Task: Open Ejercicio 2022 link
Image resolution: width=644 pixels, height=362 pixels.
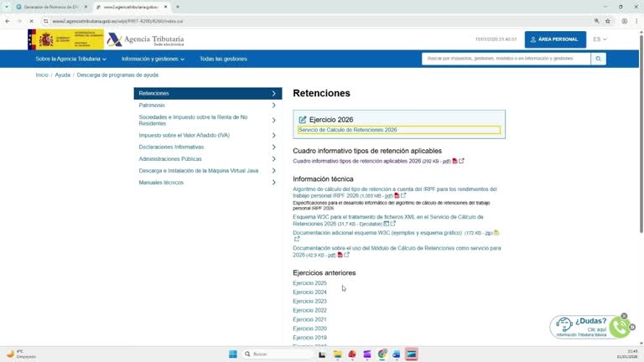Action: [309, 310]
